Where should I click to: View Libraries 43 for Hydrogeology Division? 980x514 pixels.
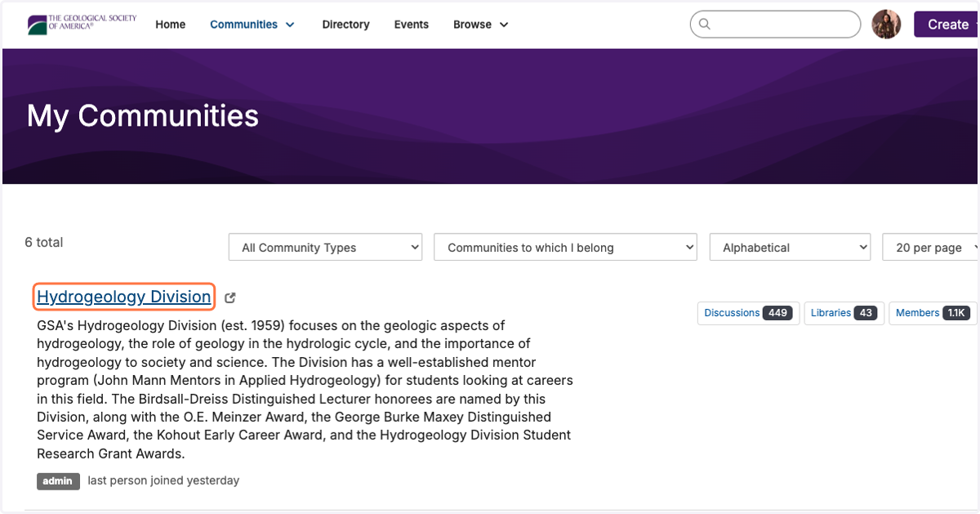[843, 313]
